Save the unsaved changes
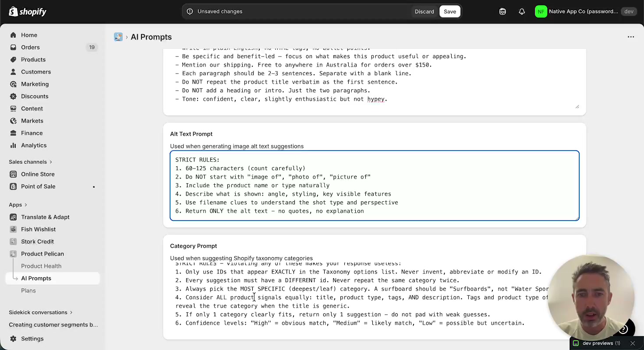The height and width of the screenshot is (350, 644). coord(449,11)
